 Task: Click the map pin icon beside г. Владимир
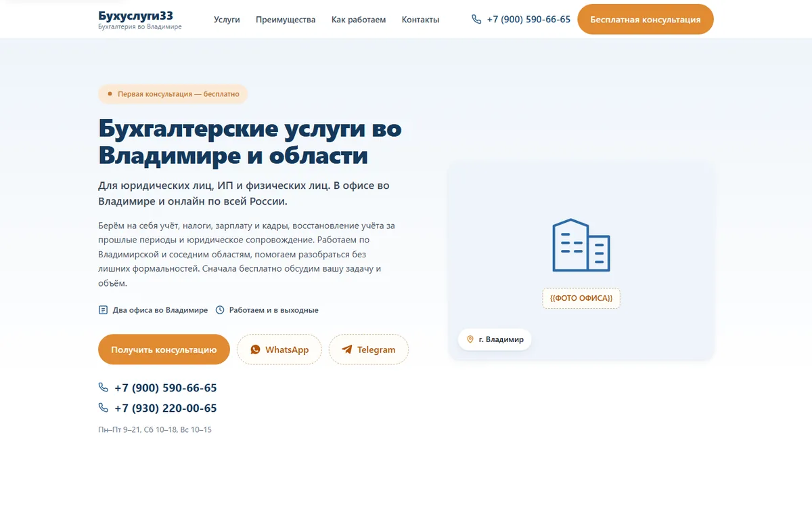pyautogui.click(x=470, y=339)
